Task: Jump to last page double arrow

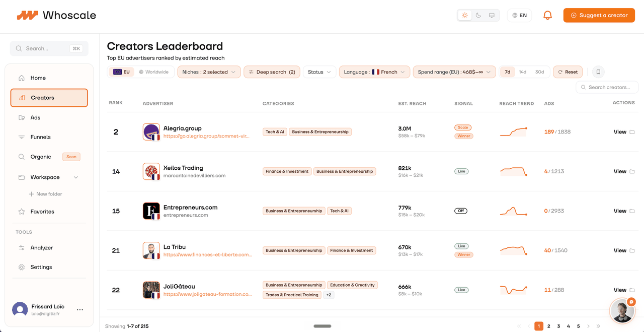Action: click(x=598, y=326)
